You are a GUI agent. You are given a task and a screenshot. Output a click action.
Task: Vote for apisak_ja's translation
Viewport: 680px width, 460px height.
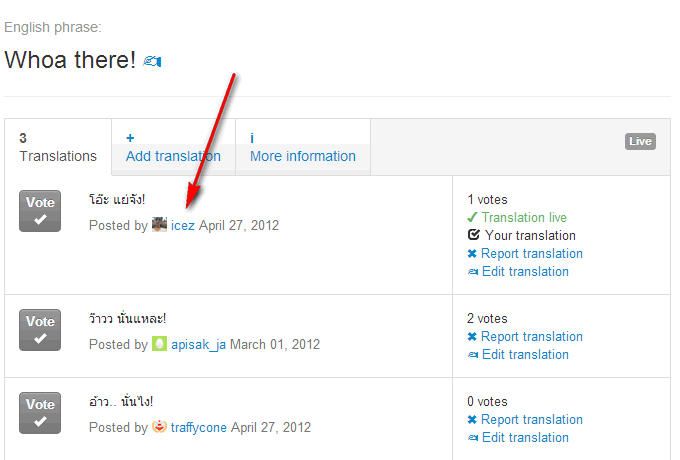pyautogui.click(x=40, y=330)
